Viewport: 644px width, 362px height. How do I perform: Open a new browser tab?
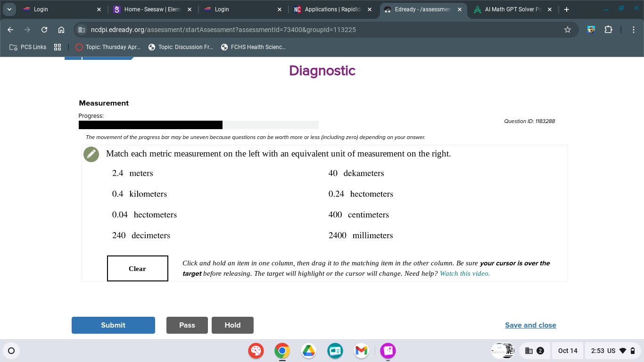[567, 9]
